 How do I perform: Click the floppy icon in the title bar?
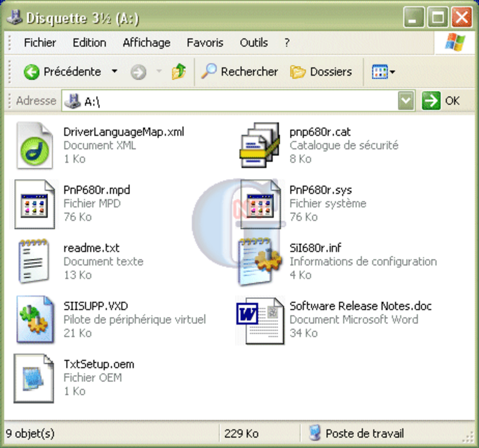[x=15, y=17]
